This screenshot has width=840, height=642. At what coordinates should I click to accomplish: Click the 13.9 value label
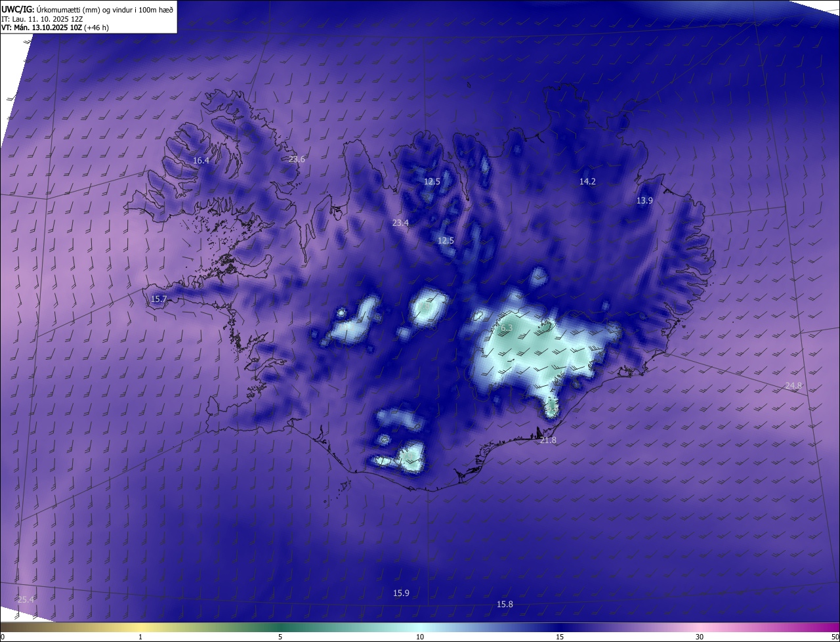644,200
